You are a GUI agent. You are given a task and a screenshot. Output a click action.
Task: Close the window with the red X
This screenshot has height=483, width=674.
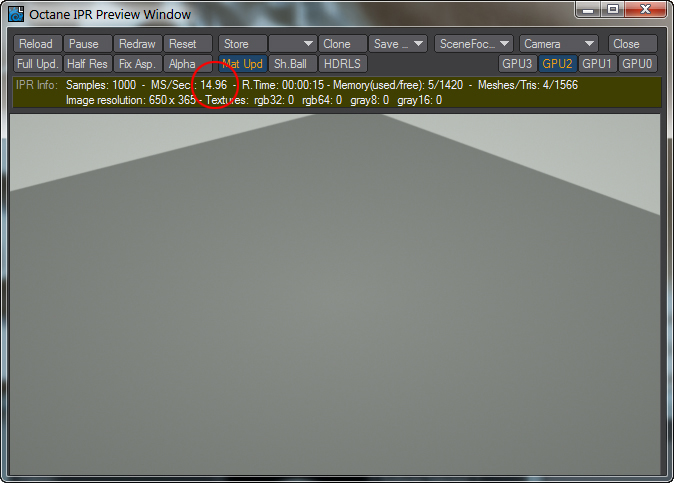pos(646,9)
